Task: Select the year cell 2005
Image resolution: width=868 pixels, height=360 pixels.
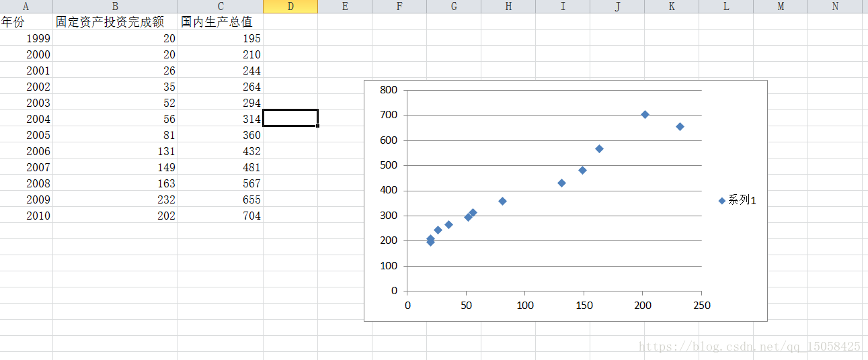Action: (26, 134)
